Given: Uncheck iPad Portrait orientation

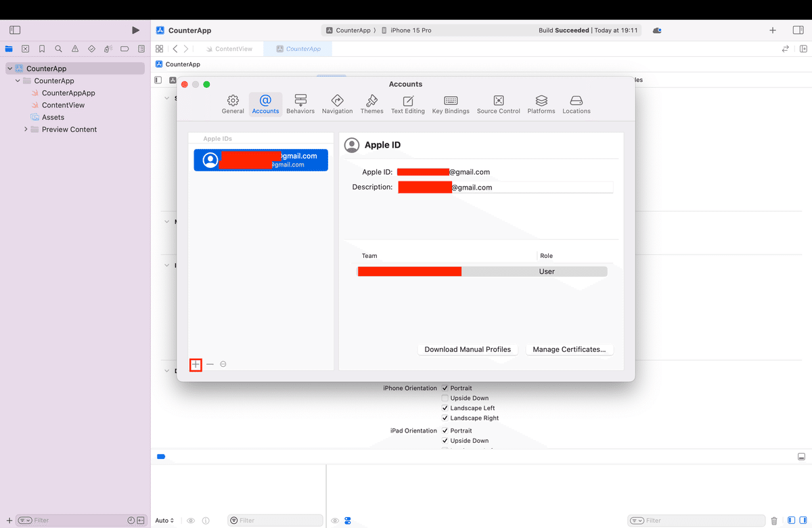Looking at the screenshot, I should point(445,431).
